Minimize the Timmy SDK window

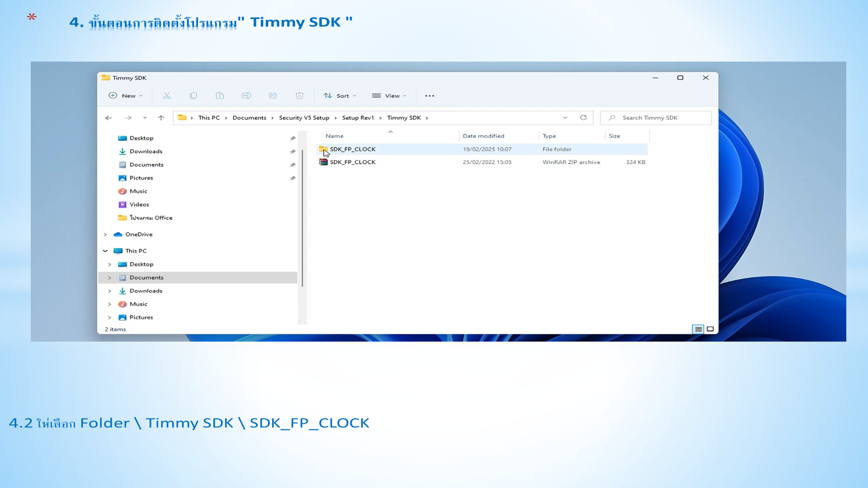(x=655, y=78)
